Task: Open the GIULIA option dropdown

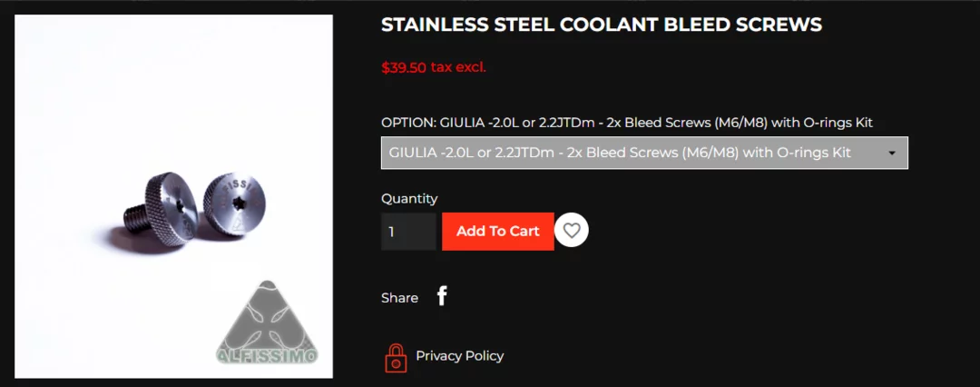Action: (644, 153)
